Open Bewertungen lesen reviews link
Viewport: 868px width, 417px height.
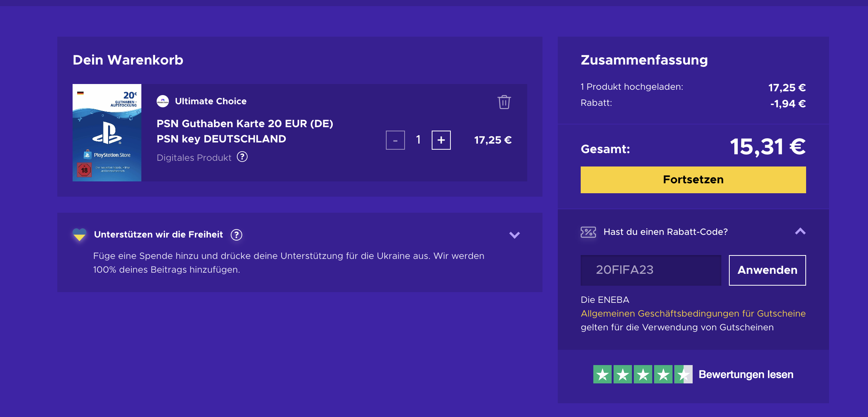[746, 375]
